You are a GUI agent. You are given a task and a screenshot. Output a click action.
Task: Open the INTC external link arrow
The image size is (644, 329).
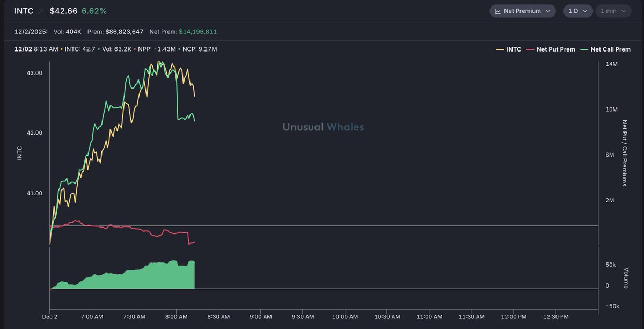tap(41, 11)
